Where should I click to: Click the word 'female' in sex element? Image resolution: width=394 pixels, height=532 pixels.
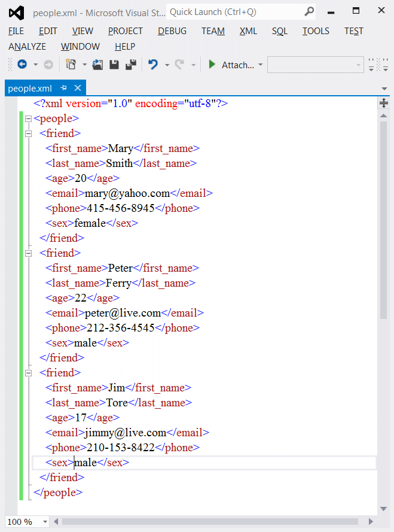pos(90,223)
